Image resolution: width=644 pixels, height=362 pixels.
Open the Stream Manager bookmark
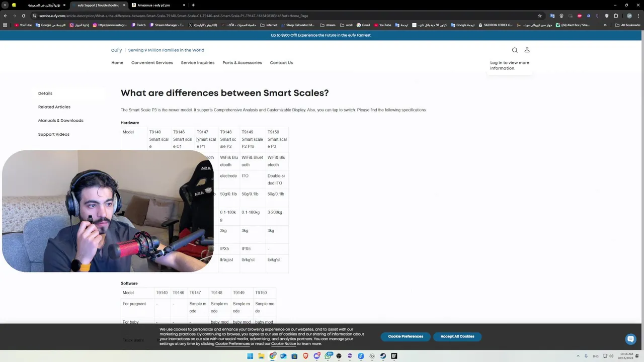pyautogui.click(x=167, y=25)
